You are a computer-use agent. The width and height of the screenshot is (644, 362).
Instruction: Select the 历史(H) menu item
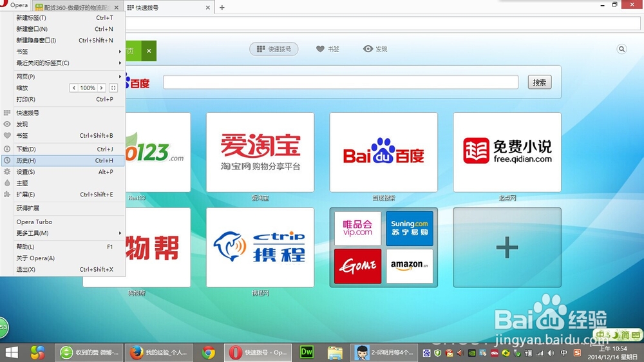[x=63, y=160]
